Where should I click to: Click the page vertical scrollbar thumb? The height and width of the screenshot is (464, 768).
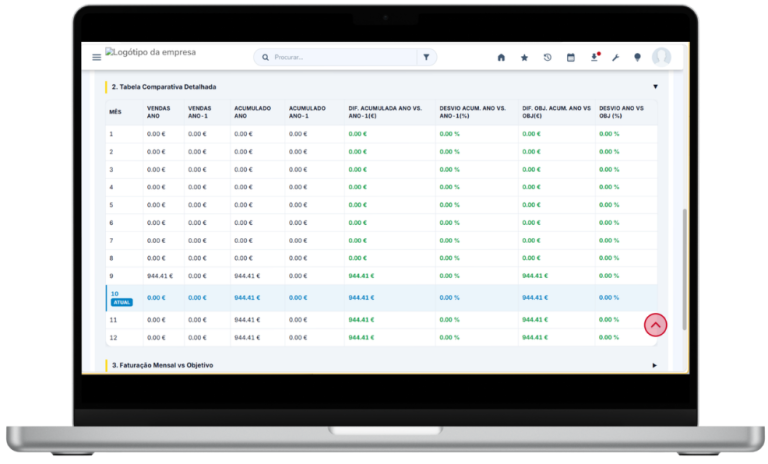684,269
